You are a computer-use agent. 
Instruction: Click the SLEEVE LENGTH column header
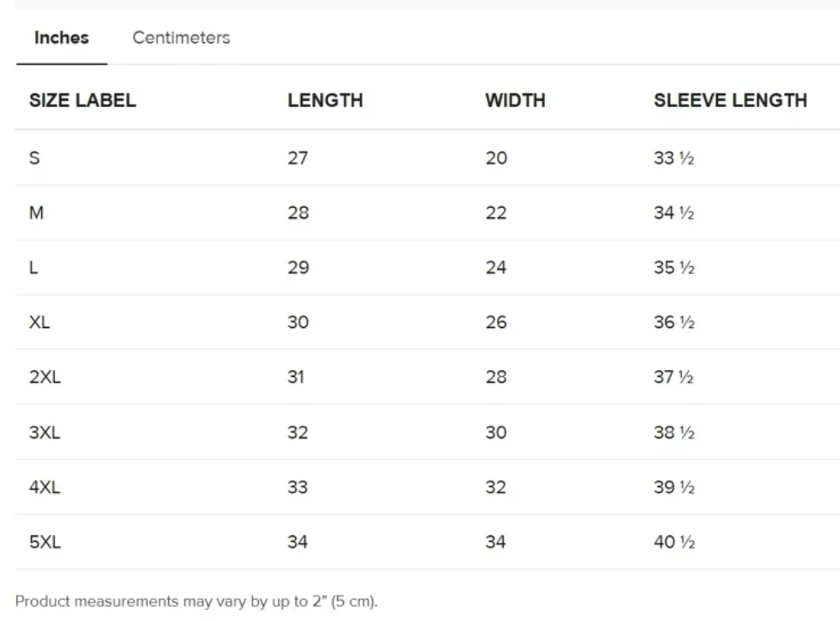730,101
